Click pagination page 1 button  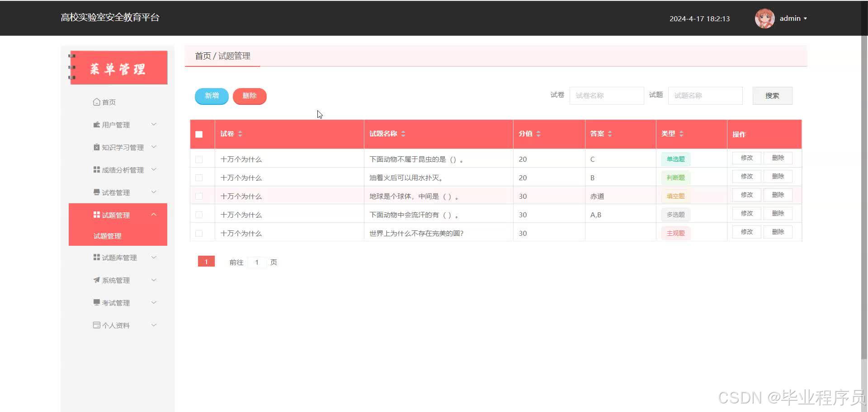click(x=206, y=262)
